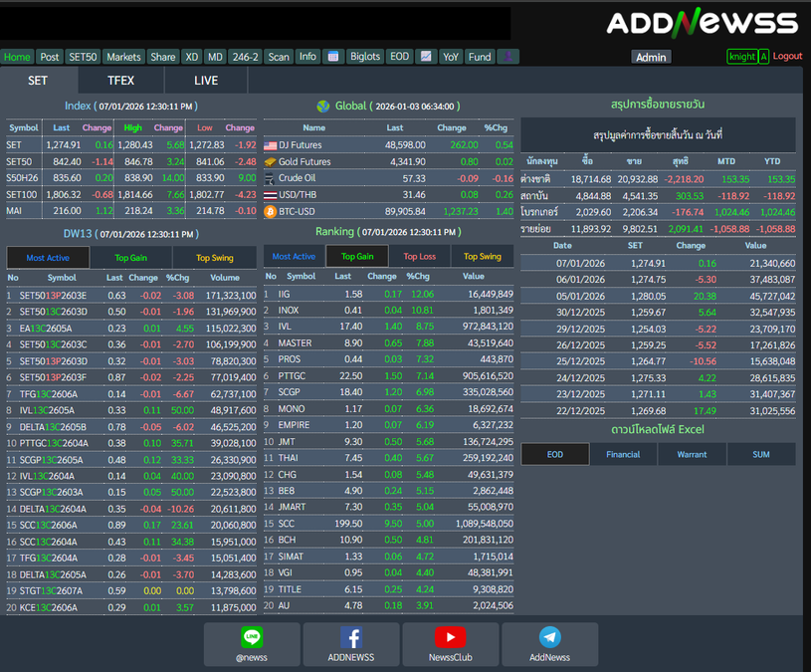Click the chart icon next to EOD

coord(426,57)
